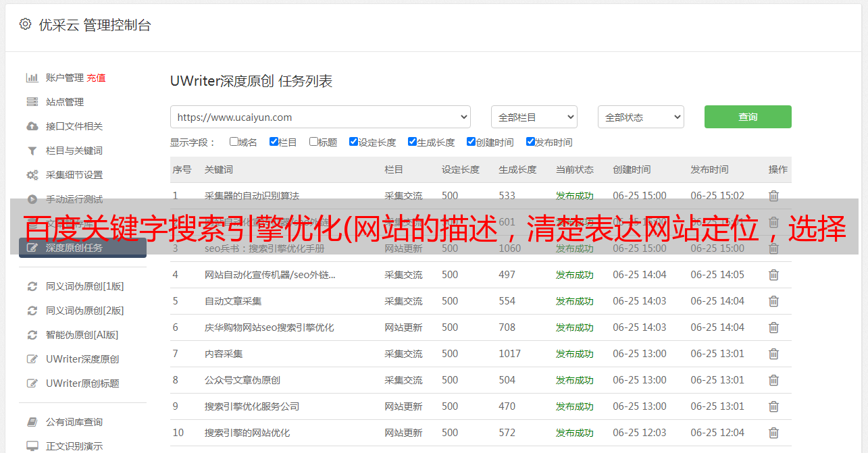The height and width of the screenshot is (453, 868).
Task: Click the monitor icon beside 正文识别演示
Action: (x=32, y=446)
